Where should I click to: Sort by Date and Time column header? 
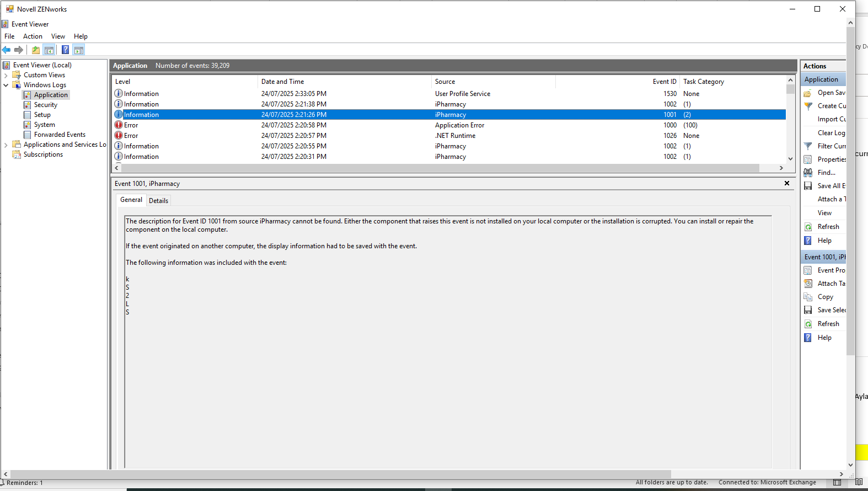tap(344, 82)
